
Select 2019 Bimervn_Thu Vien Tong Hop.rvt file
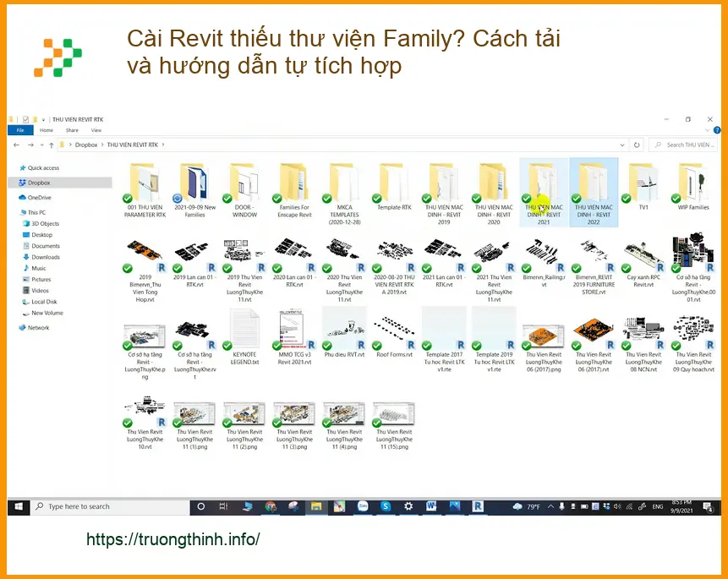145,270
